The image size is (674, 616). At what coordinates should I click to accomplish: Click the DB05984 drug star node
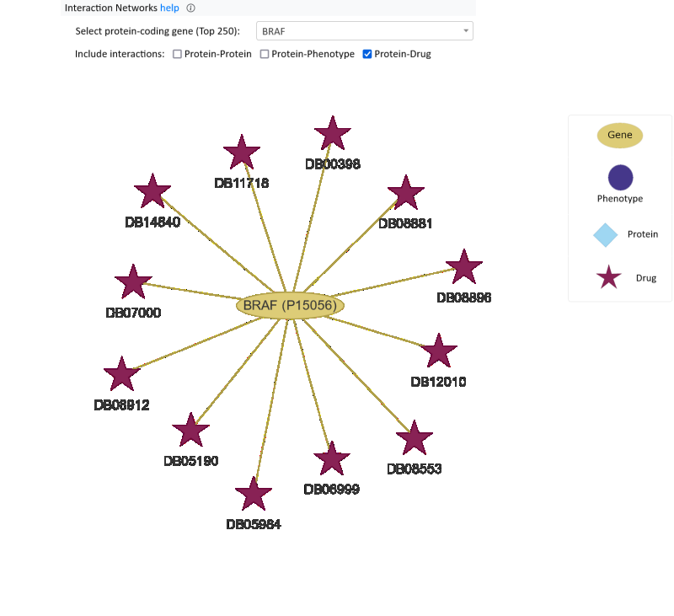[254, 495]
